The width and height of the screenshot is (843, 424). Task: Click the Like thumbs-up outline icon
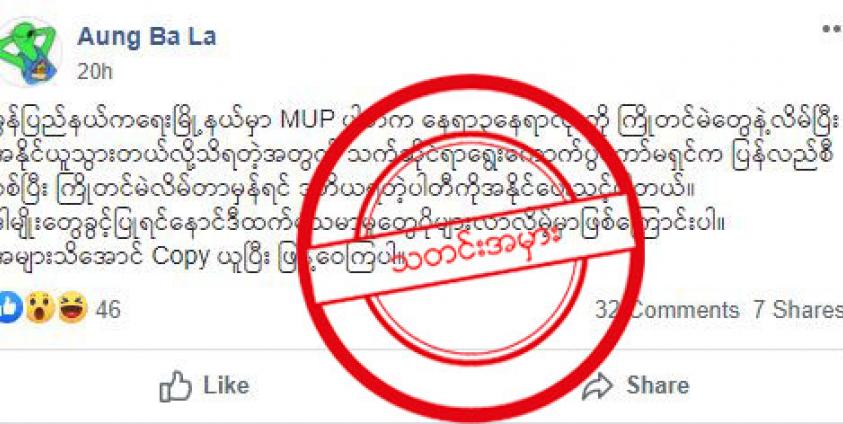pos(175,386)
